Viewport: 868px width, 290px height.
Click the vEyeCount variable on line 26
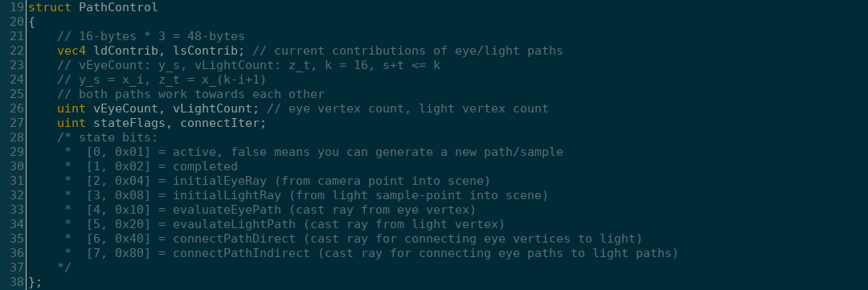pos(125,108)
